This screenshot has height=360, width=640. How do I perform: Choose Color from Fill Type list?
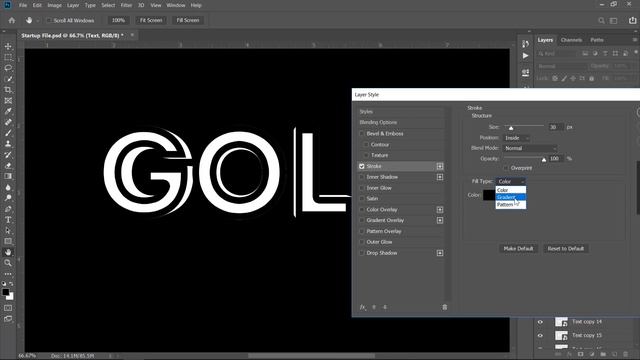511,190
